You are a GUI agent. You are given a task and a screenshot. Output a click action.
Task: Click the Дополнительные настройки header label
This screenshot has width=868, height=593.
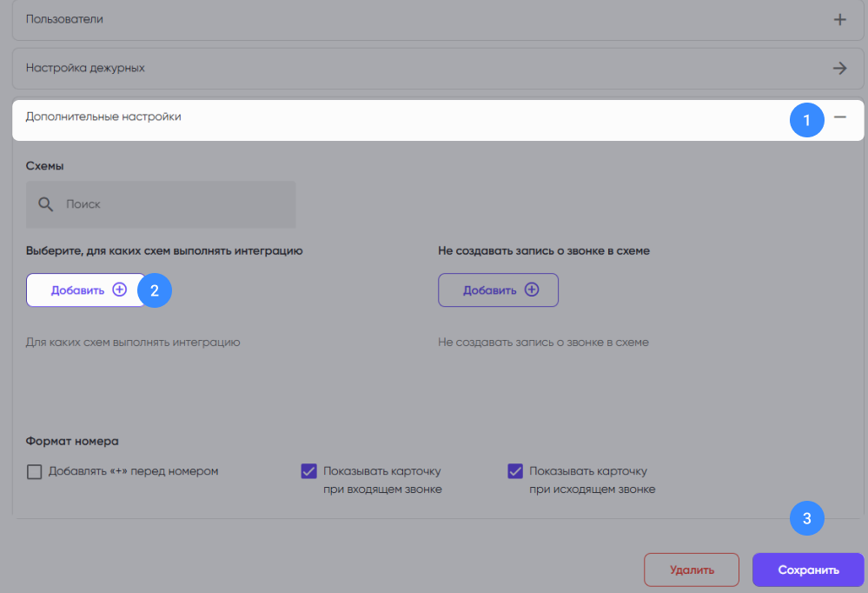pos(103,117)
